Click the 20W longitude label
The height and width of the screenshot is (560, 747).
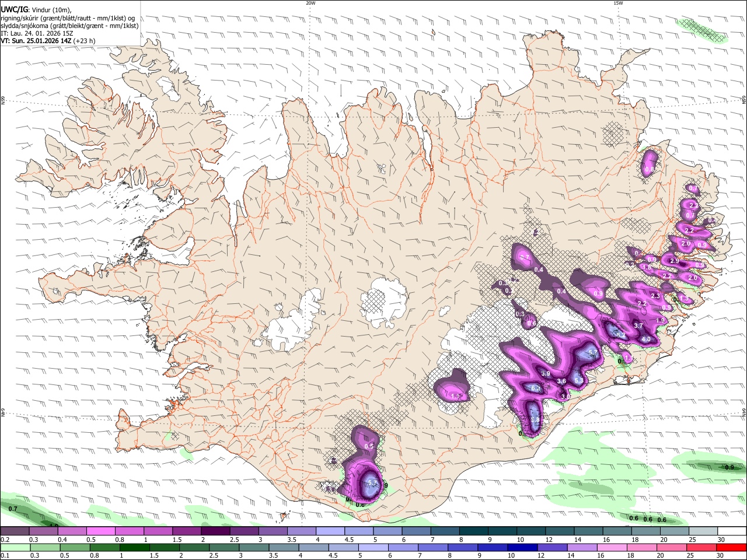click(x=310, y=3)
